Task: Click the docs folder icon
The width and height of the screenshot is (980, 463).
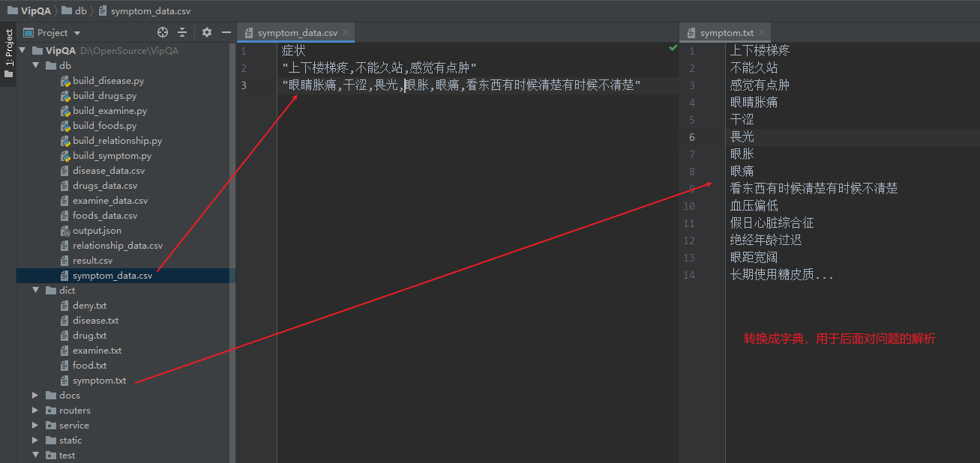Action: tap(51, 396)
